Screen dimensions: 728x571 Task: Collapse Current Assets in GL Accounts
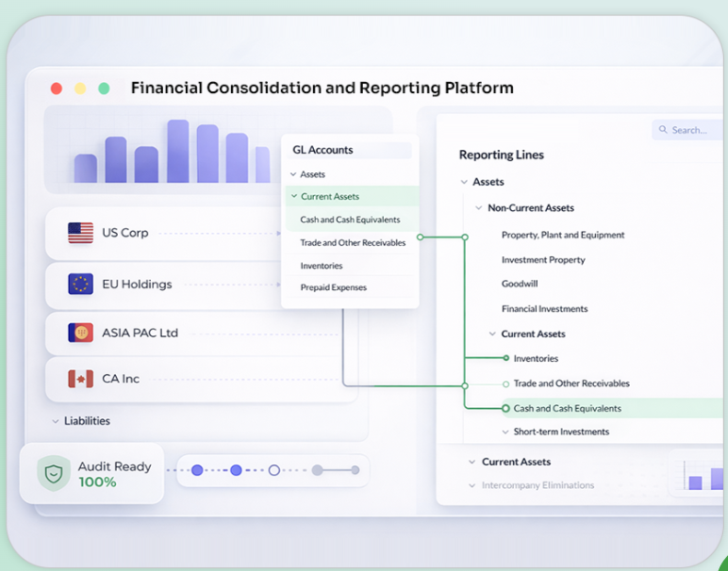point(294,196)
